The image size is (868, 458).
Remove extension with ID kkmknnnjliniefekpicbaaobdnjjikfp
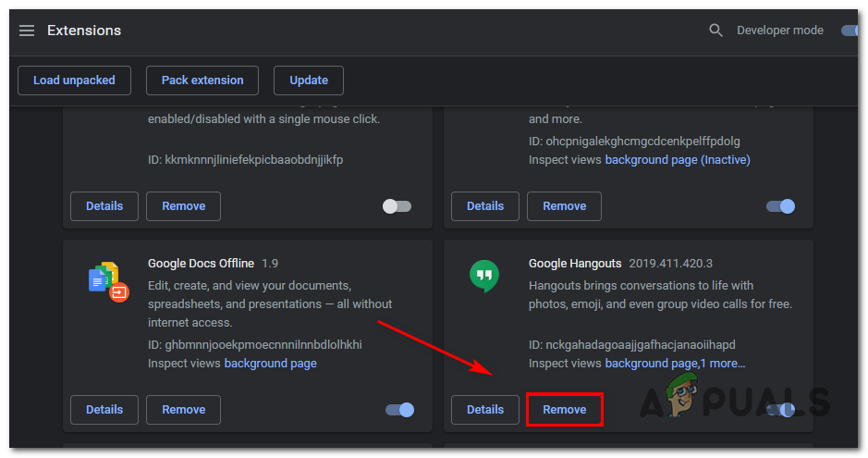(x=183, y=206)
